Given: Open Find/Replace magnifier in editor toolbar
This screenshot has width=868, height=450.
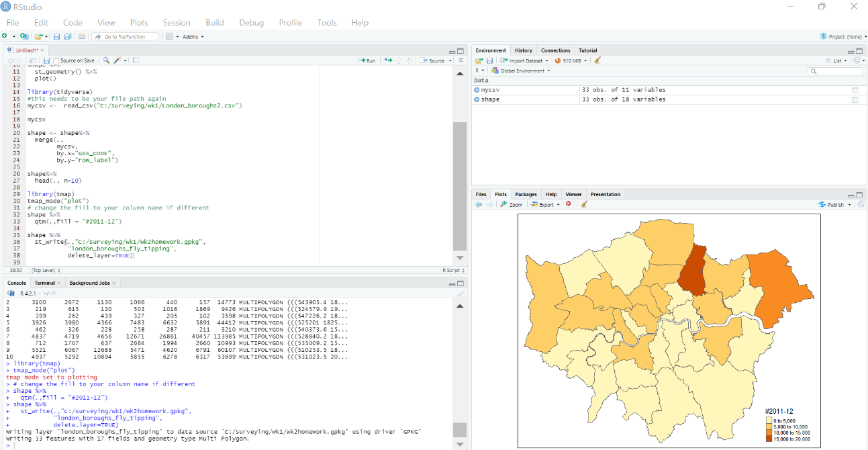Looking at the screenshot, I should 106,60.
